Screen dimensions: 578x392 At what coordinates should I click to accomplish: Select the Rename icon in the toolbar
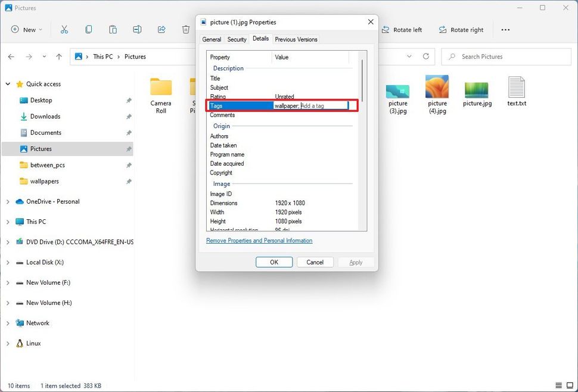[136, 29]
